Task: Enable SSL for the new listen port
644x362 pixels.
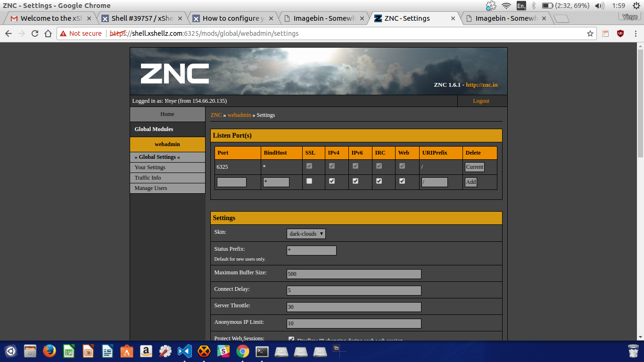Action: pyautogui.click(x=309, y=181)
